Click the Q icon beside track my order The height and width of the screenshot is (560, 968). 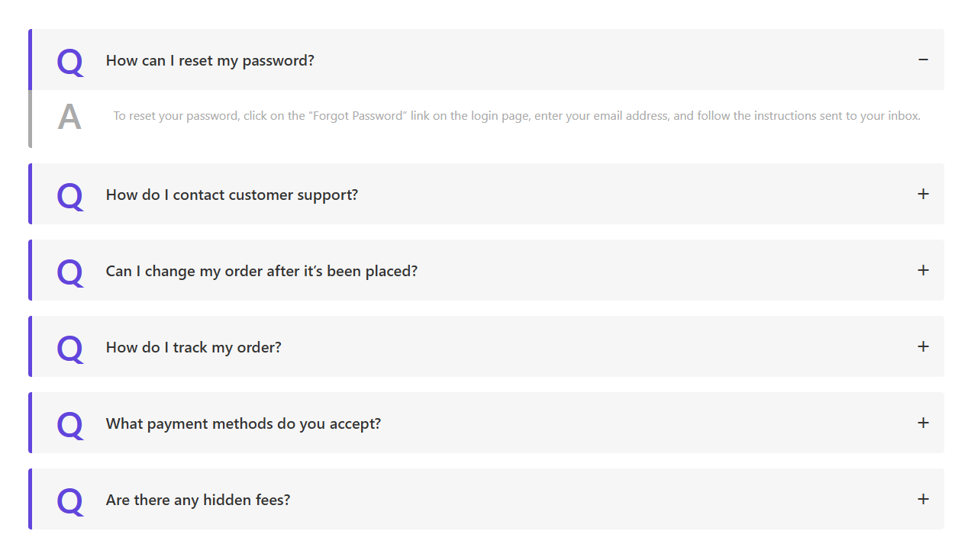pyautogui.click(x=69, y=348)
